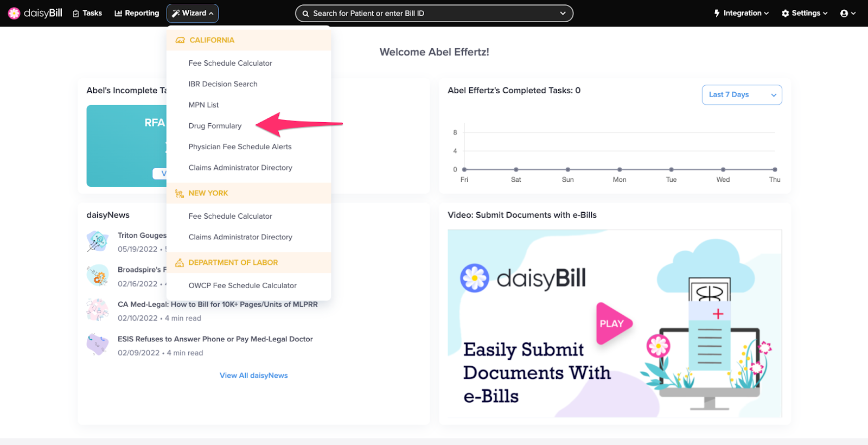Open IBR Decision Search
The height and width of the screenshot is (445, 868).
223,84
